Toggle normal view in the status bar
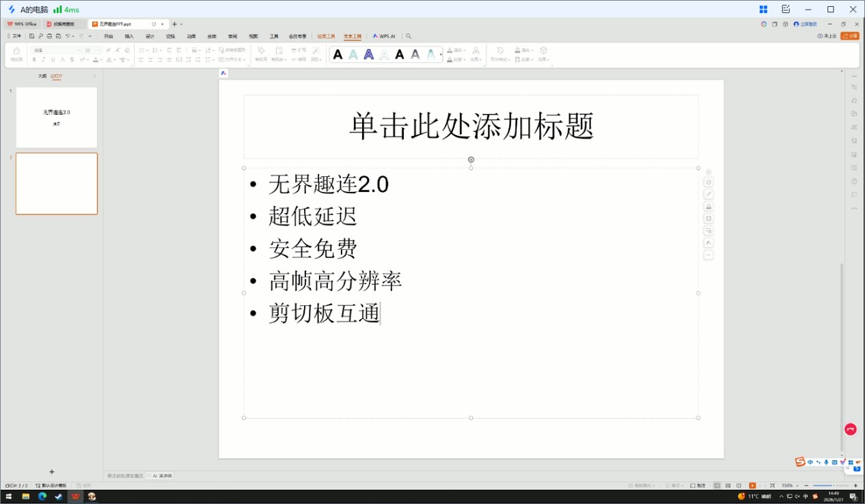 click(717, 486)
